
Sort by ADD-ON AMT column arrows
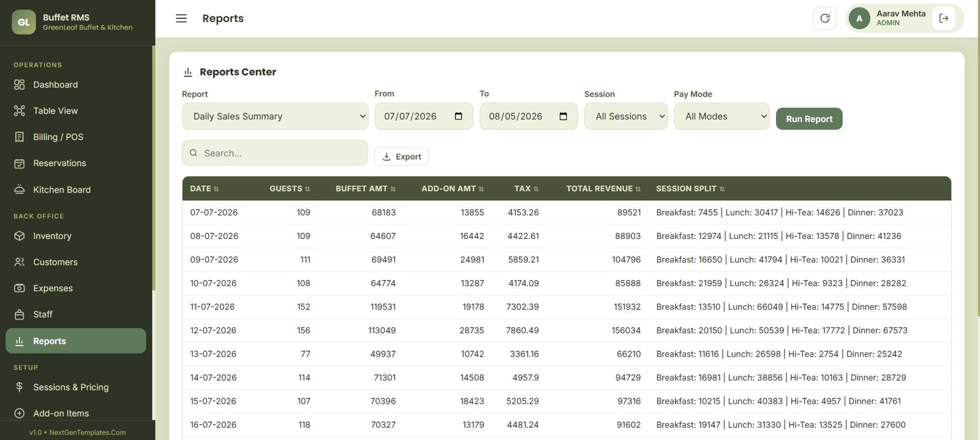[x=481, y=189]
